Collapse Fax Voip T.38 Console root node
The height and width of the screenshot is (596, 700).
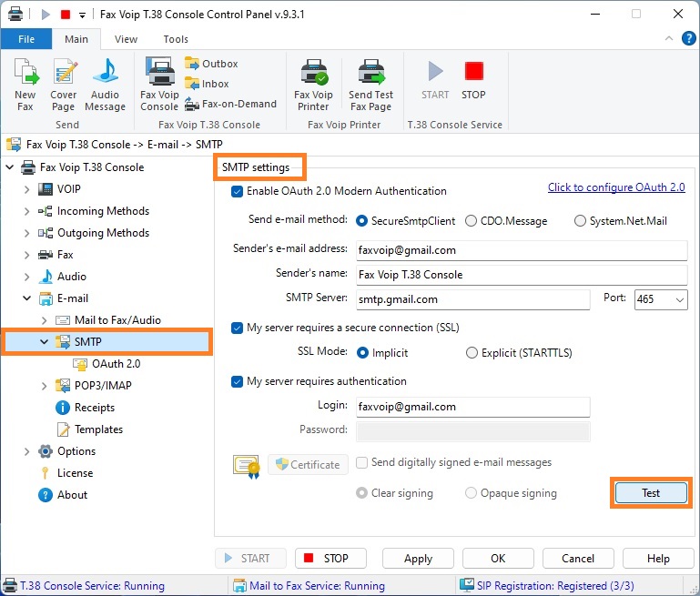click(9, 167)
